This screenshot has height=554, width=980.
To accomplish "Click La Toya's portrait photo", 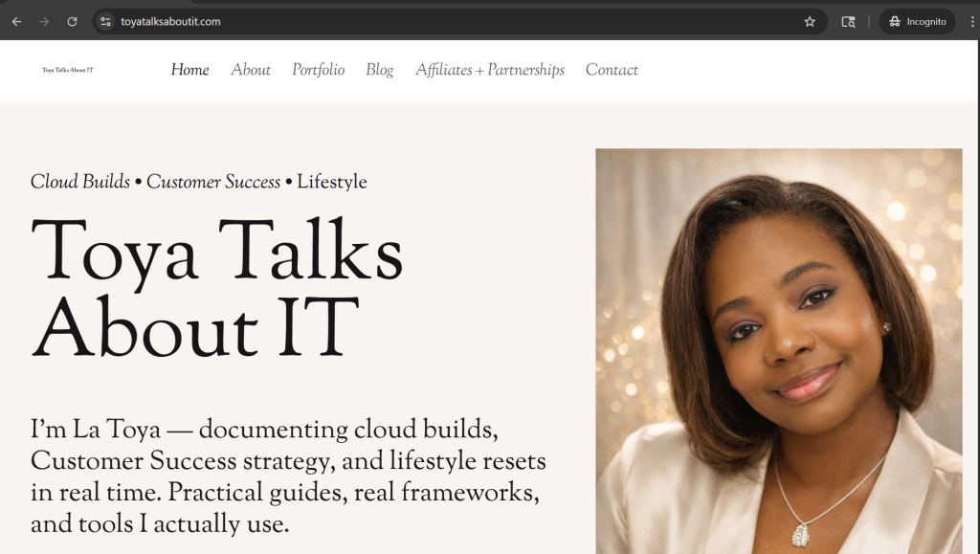I will (x=779, y=351).
